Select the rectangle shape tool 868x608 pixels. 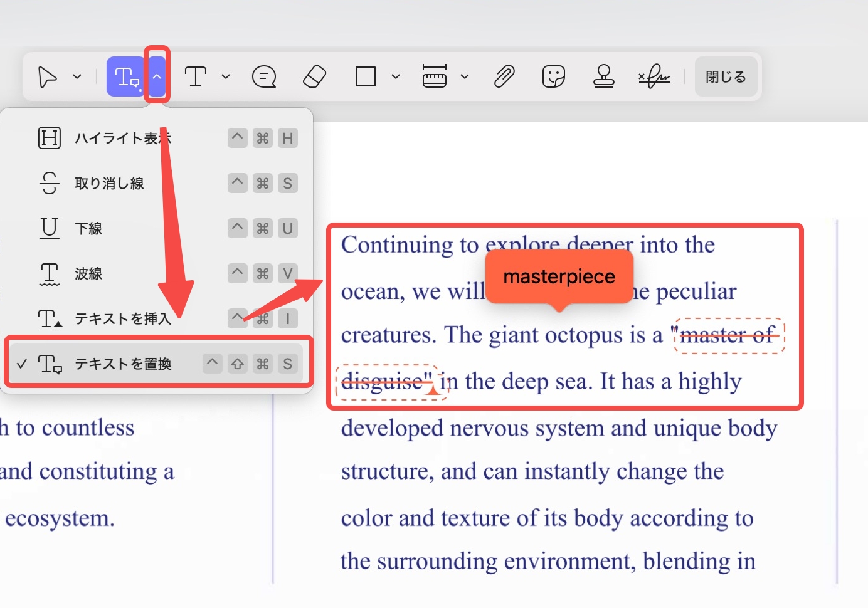pyautogui.click(x=365, y=76)
